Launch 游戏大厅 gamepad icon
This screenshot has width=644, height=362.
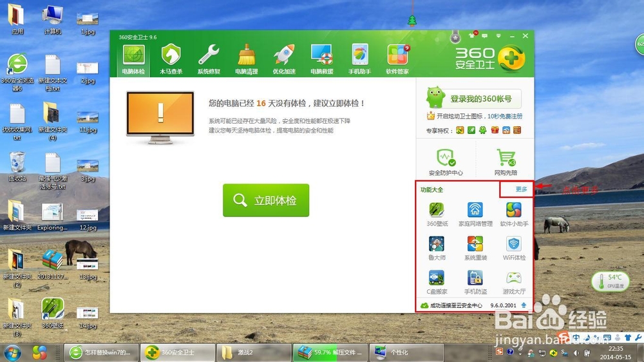click(x=514, y=282)
